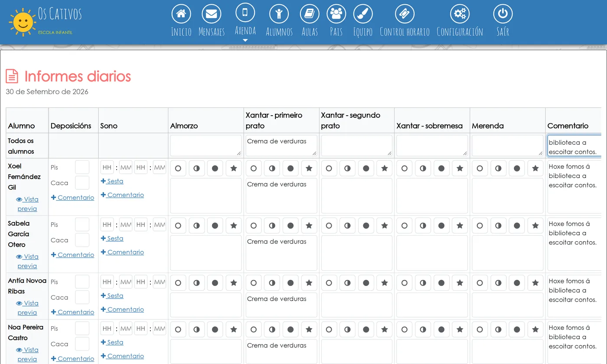Viewport: 607px width, 364px height.
Task: Mark Sabela's Merenda star rating
Action: click(x=535, y=225)
